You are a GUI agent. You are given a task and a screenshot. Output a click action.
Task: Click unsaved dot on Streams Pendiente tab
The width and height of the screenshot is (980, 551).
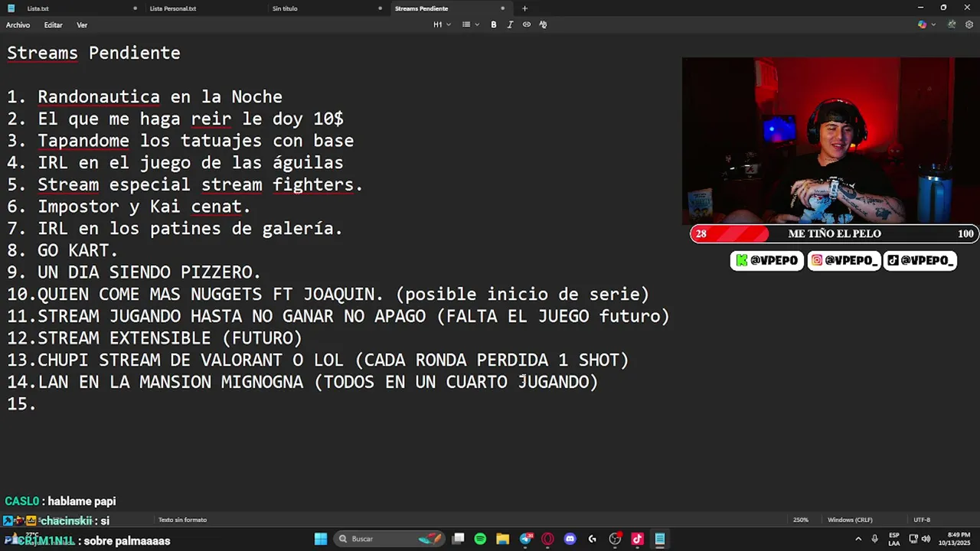point(502,8)
